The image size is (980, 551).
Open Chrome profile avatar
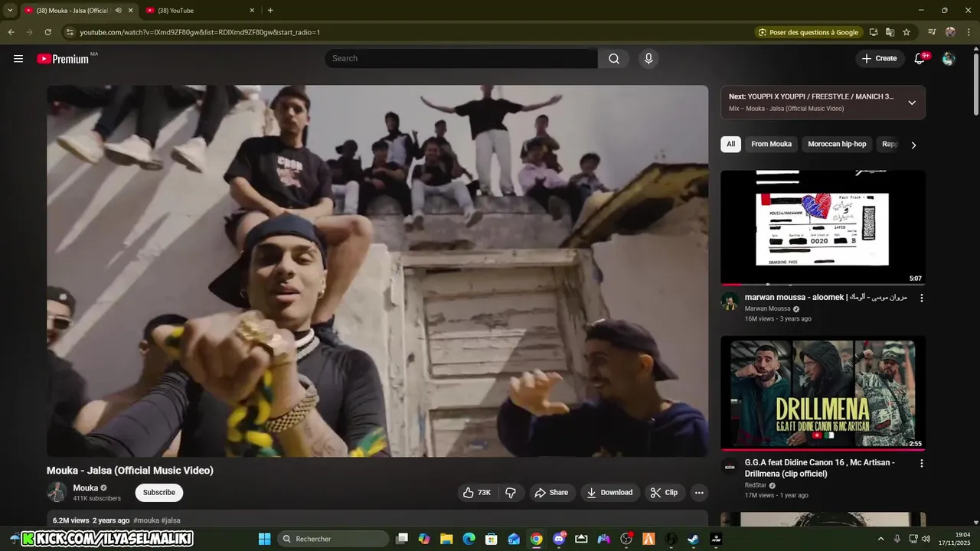950,32
